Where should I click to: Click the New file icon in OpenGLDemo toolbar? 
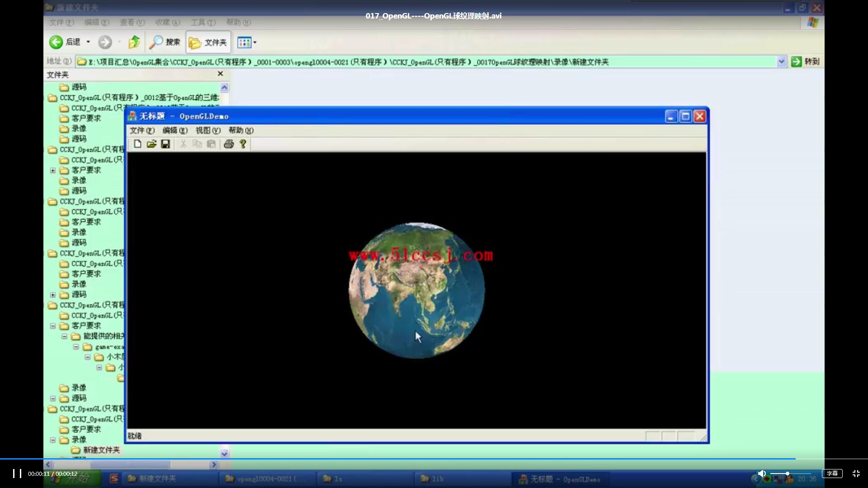[137, 144]
